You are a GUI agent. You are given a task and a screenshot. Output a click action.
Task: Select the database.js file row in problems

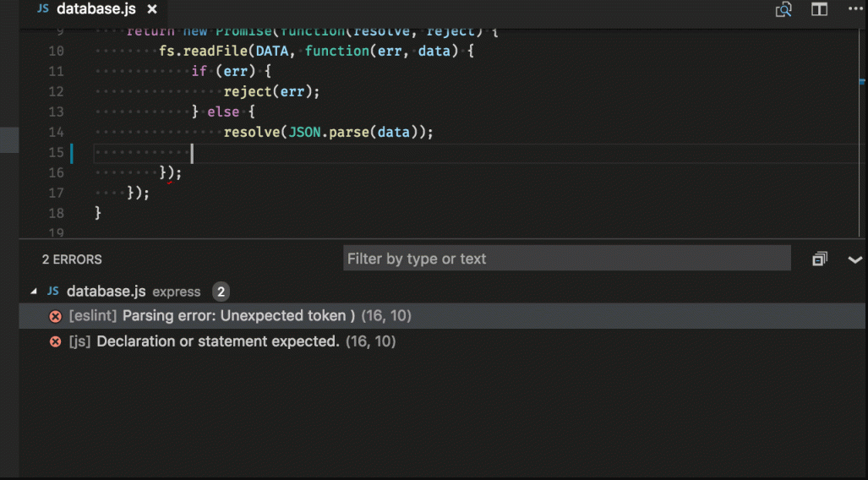pos(442,292)
